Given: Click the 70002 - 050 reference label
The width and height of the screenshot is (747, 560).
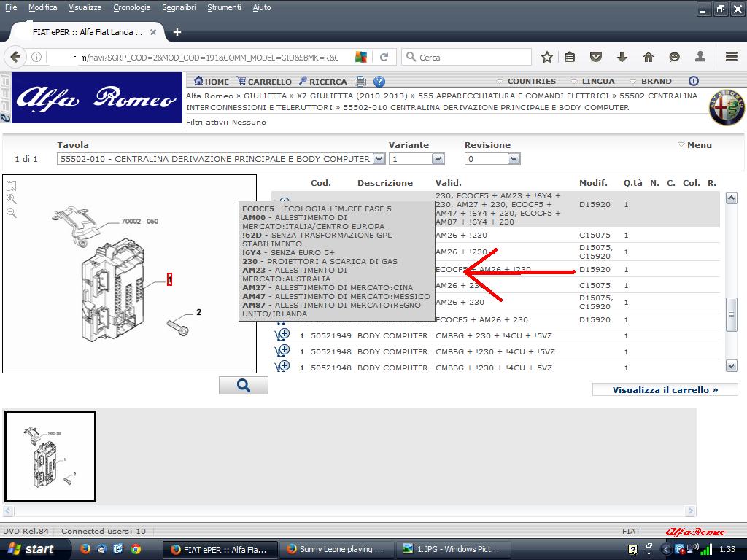Looking at the screenshot, I should coord(139,221).
